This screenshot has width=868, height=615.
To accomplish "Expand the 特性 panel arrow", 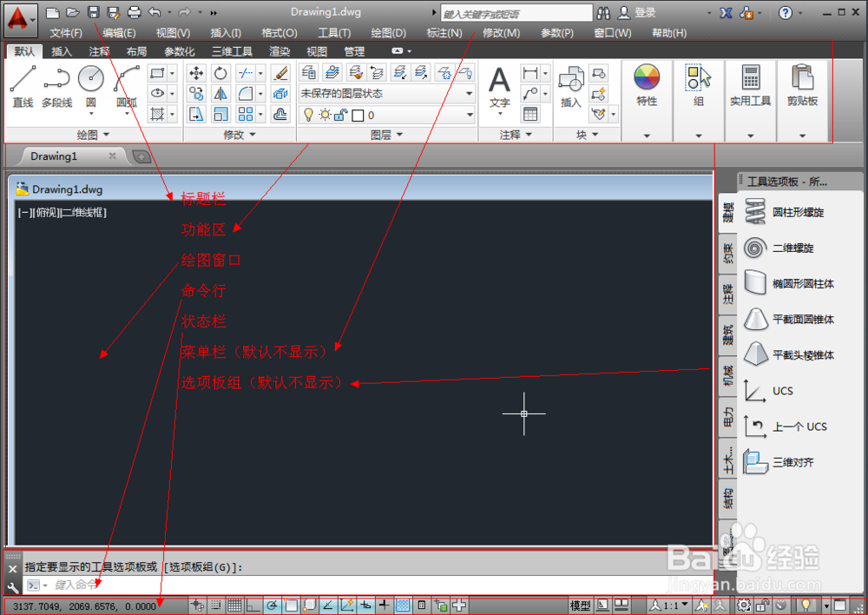I will pyautogui.click(x=647, y=136).
